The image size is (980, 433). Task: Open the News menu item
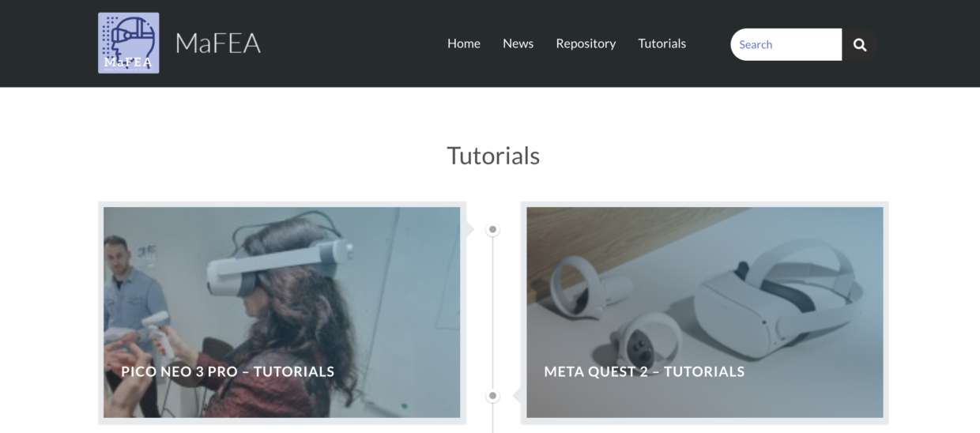click(x=518, y=43)
